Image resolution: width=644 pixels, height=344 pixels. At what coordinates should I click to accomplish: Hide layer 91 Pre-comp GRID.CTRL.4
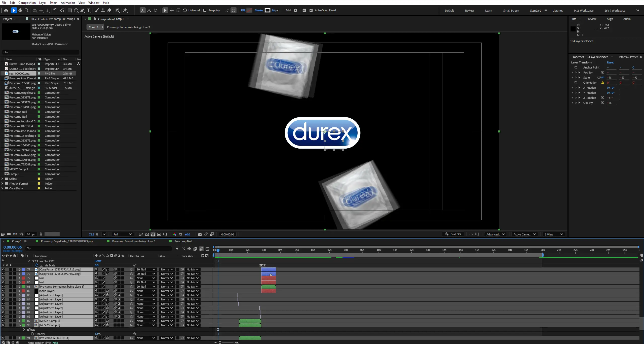[3, 338]
